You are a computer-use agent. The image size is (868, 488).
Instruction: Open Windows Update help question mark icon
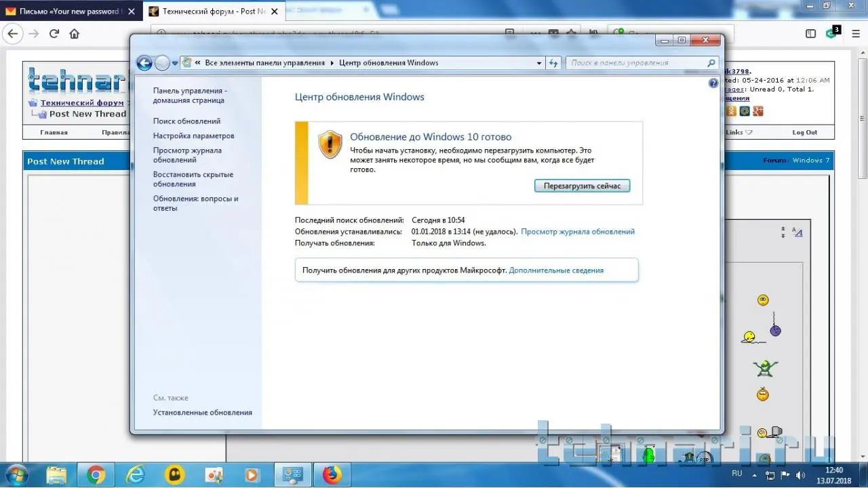tap(713, 83)
